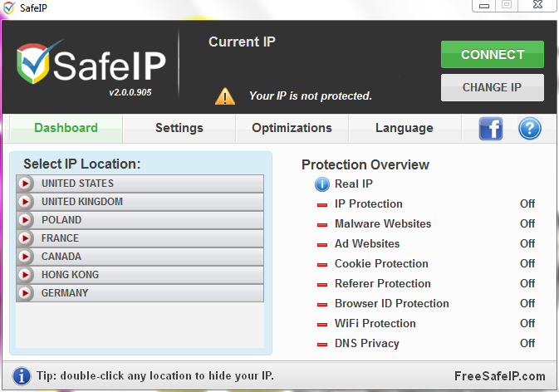Toggle Ad Websites protection status

click(x=527, y=243)
